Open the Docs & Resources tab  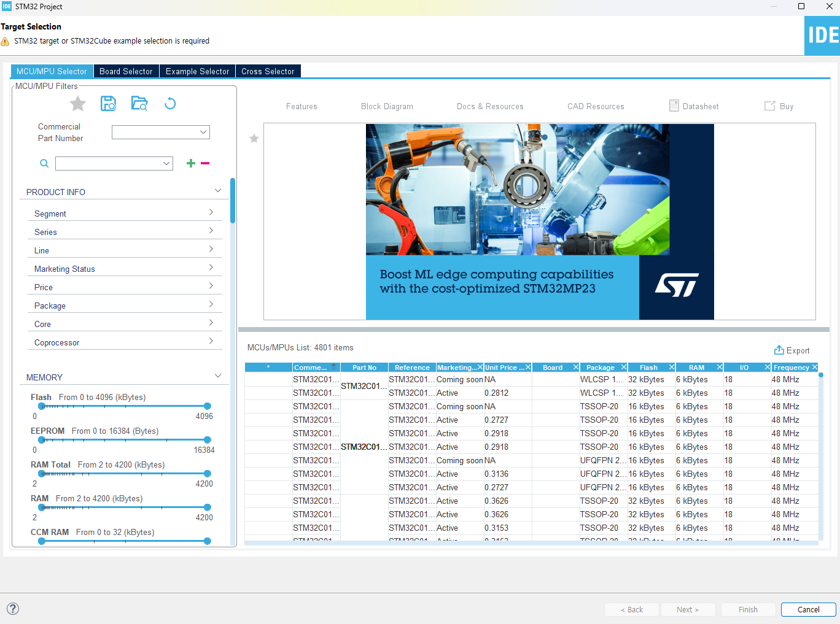tap(490, 106)
